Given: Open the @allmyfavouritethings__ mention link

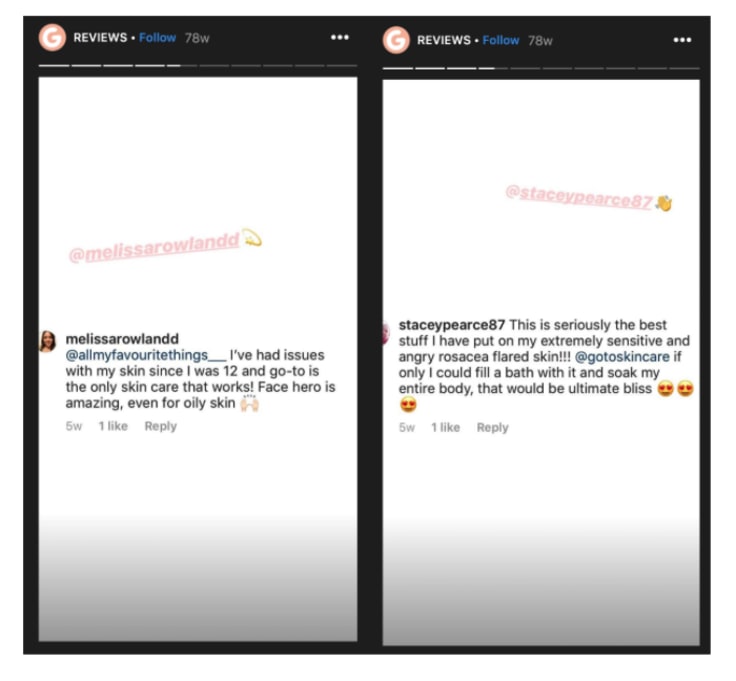Looking at the screenshot, I should (x=146, y=355).
